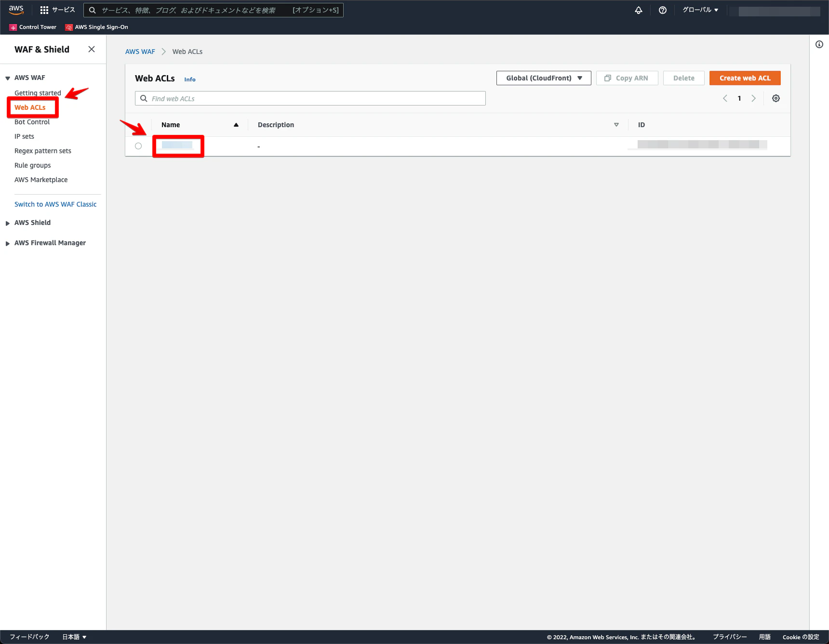This screenshot has height=644, width=829.
Task: Click the AWS WAF breadcrumb link
Action: (x=140, y=52)
